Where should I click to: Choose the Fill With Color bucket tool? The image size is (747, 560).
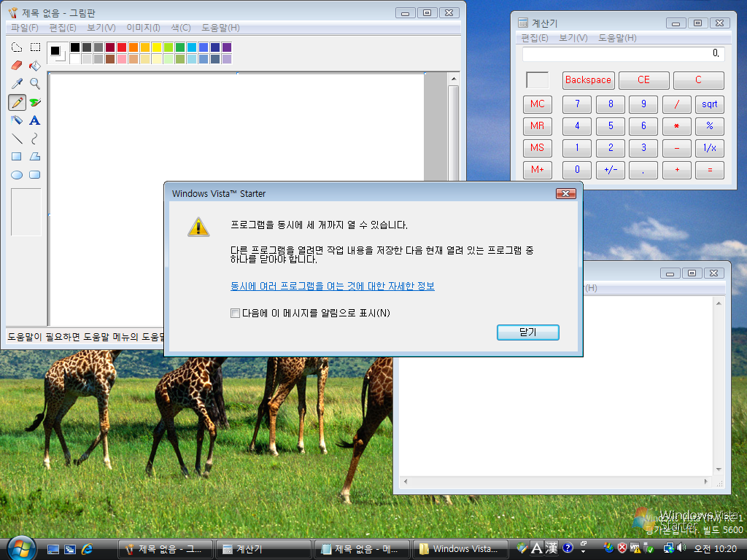point(35,65)
